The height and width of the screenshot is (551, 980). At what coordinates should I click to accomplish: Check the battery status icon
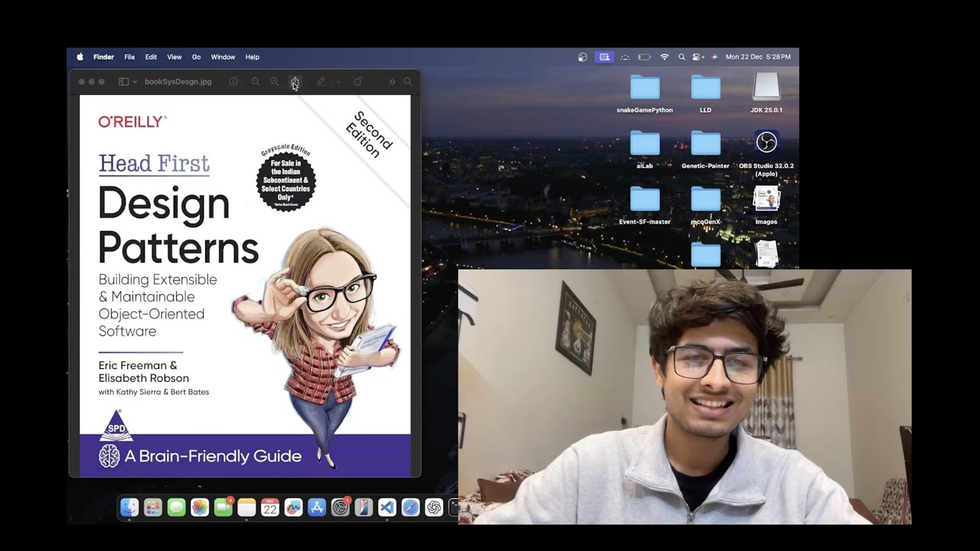click(645, 57)
